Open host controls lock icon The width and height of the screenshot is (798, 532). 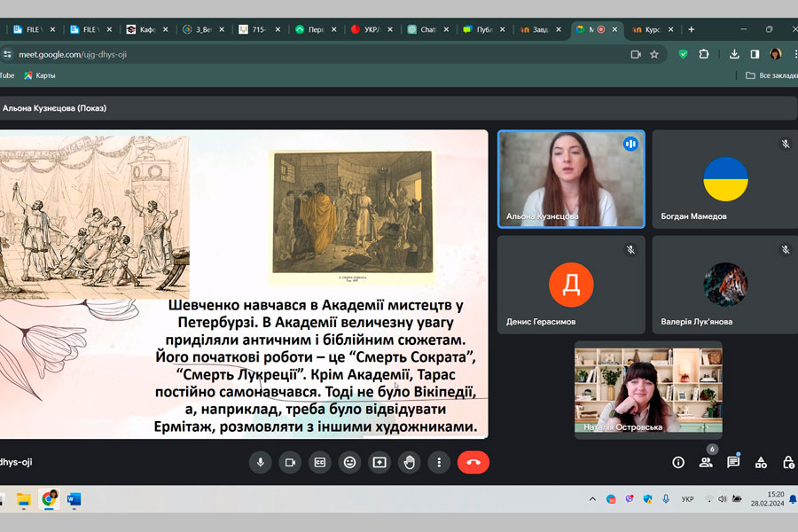pos(788,462)
